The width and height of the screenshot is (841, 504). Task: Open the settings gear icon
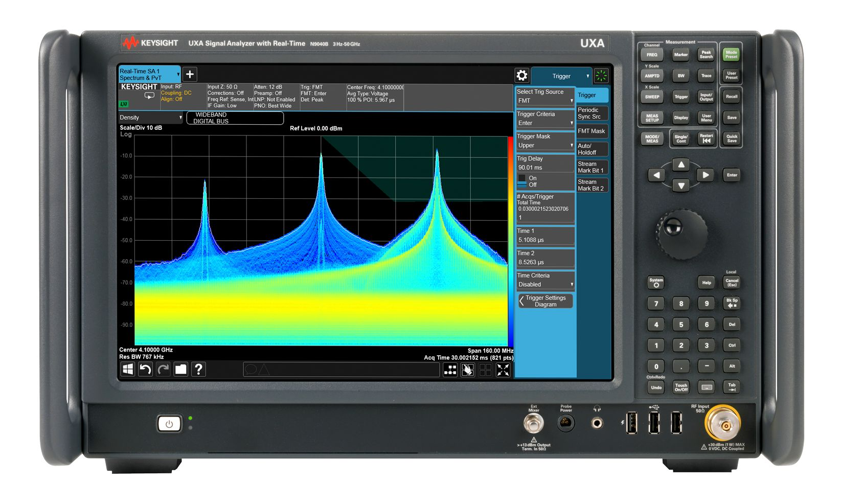(521, 76)
